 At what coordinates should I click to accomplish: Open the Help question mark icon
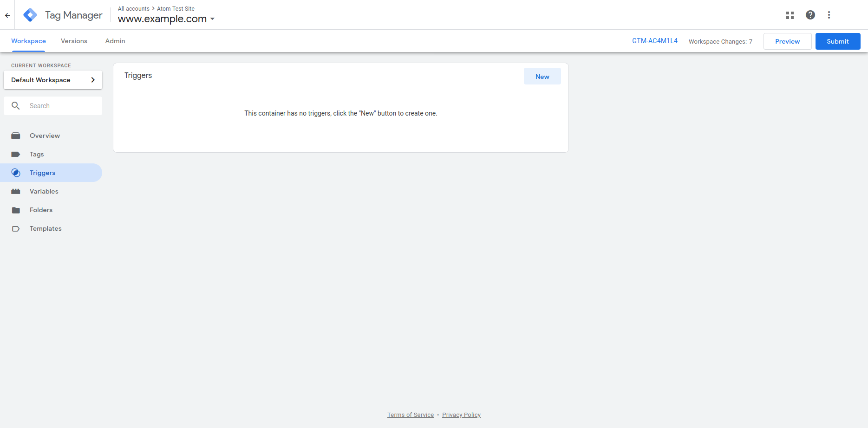pyautogui.click(x=810, y=15)
